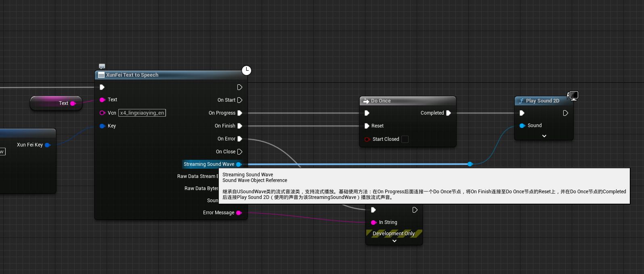644x274 pixels.
Task: Select the XunFei Text to Speech node title
Action: point(132,75)
